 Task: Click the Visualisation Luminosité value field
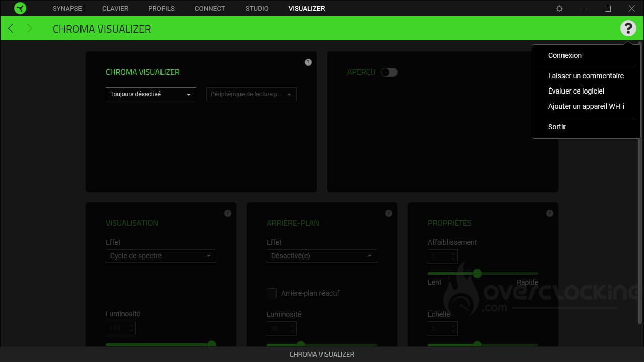121,328
